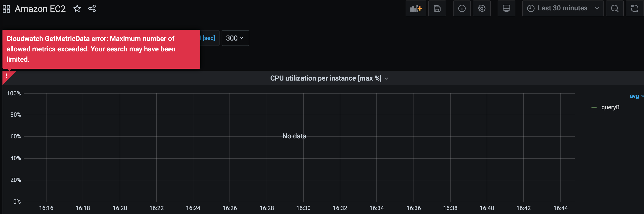Save the Amazon EC2 dashboard

click(437, 8)
